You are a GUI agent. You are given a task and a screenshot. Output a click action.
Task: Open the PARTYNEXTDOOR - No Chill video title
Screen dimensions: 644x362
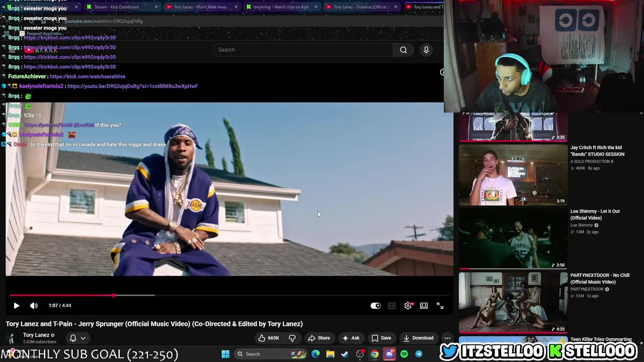(x=600, y=279)
